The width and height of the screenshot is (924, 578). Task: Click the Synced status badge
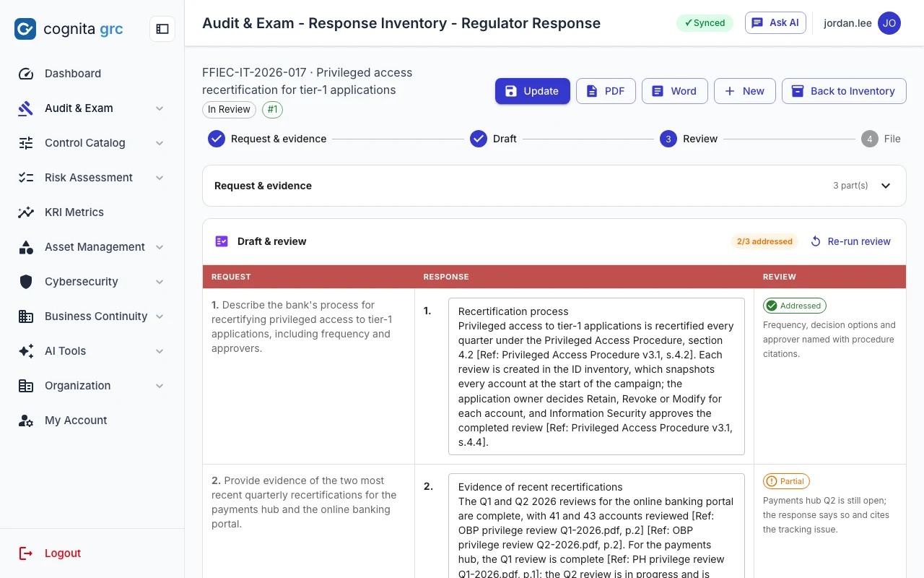coord(705,23)
